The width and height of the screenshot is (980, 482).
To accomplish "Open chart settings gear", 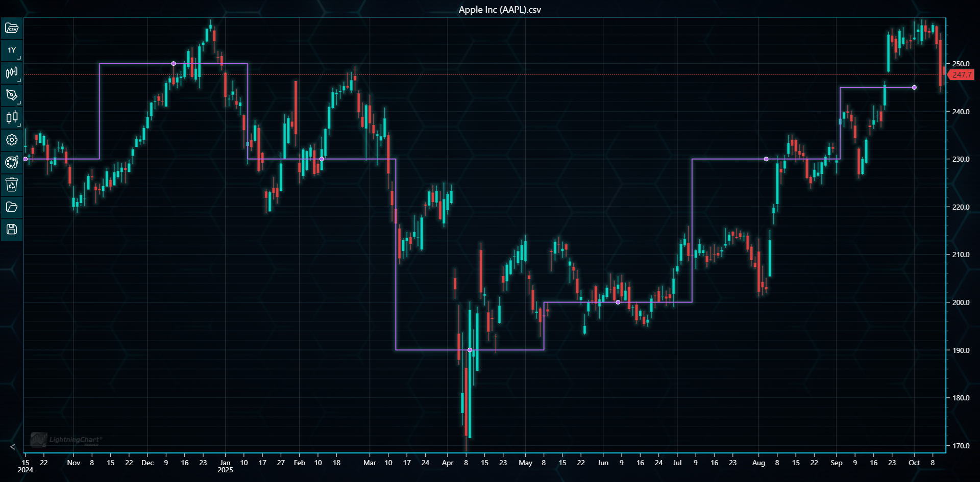I will coord(12,140).
